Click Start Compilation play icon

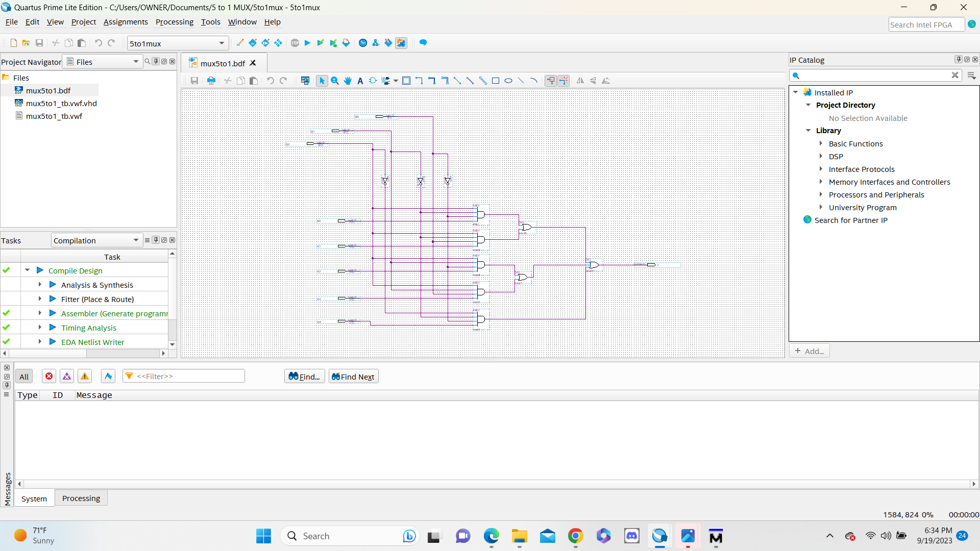pyautogui.click(x=307, y=43)
